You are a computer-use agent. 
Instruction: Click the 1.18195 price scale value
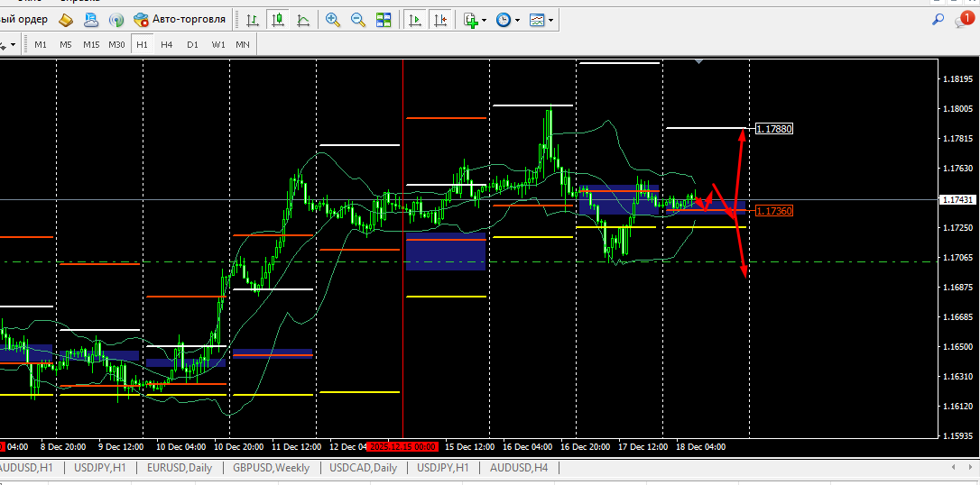[x=958, y=79]
